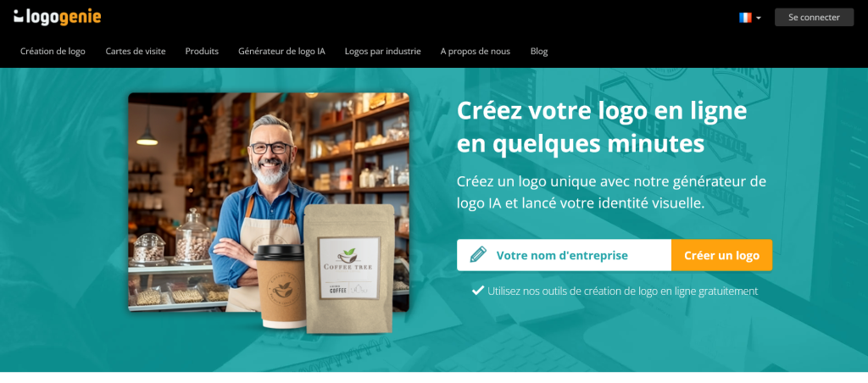This screenshot has width=868, height=383.
Task: Click the pencil icon in name field
Action: click(x=478, y=254)
